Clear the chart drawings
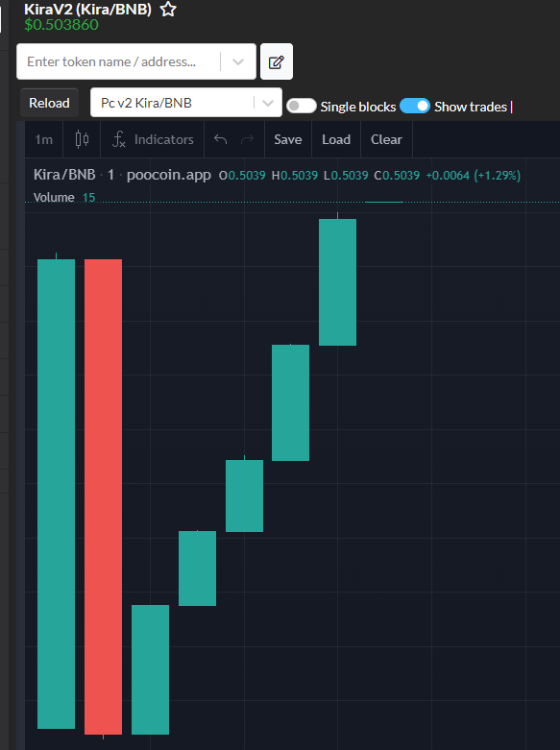Screen dimensions: 560x750 [386, 139]
